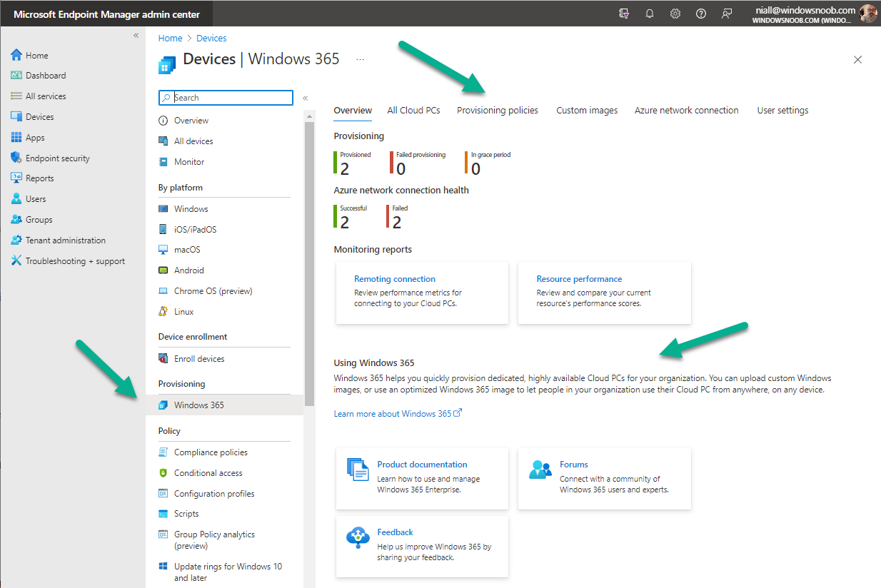This screenshot has width=881, height=588.
Task: Collapse the main left navigation pane
Action: point(136,35)
